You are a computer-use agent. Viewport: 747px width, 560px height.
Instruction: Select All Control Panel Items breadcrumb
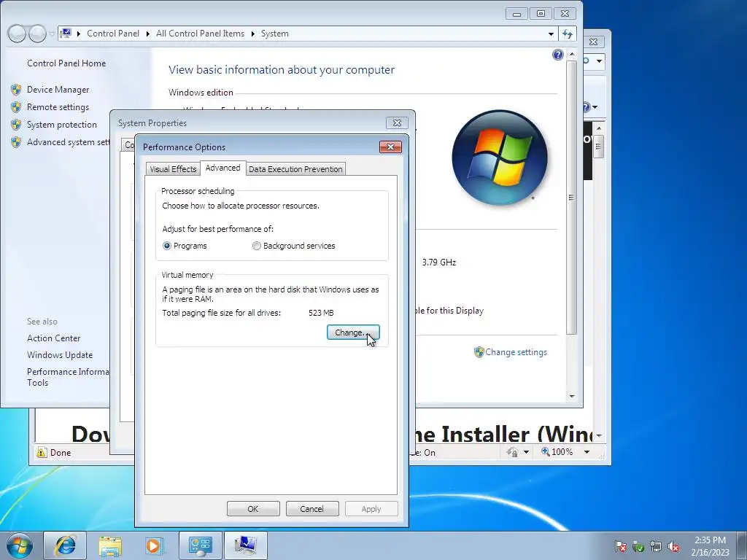pyautogui.click(x=200, y=34)
